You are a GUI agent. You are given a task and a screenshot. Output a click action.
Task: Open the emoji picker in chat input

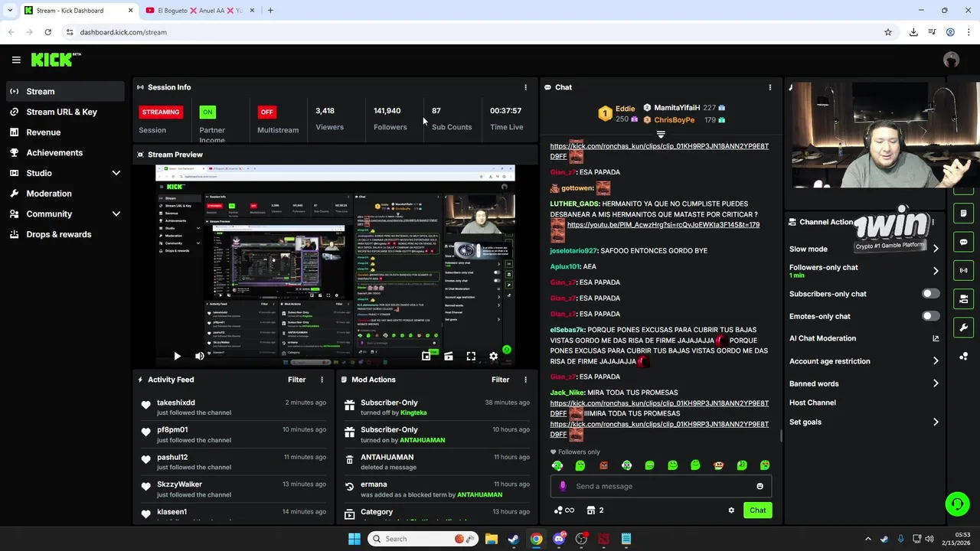click(x=759, y=486)
